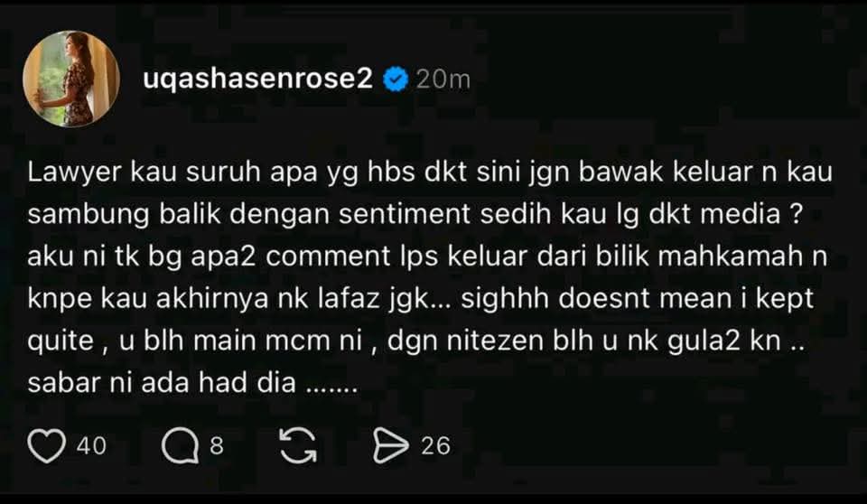Visit the uqashasenrose2 username link
867x504 pixels.
pos(257,79)
